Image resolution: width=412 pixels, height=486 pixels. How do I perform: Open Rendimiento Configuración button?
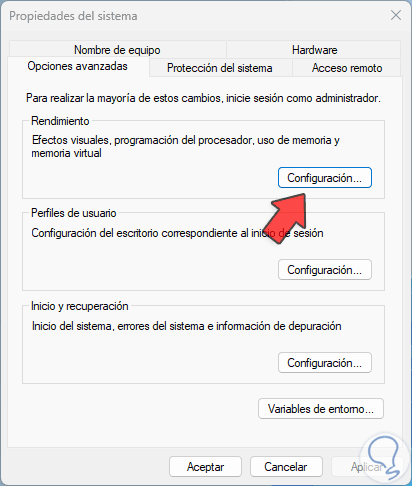[325, 178]
